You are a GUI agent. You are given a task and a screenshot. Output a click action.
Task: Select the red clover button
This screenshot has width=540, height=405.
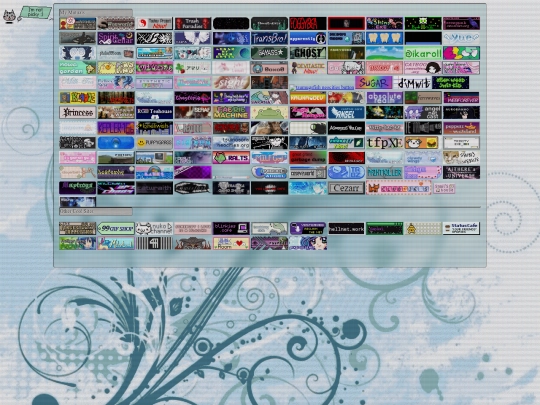[193, 68]
